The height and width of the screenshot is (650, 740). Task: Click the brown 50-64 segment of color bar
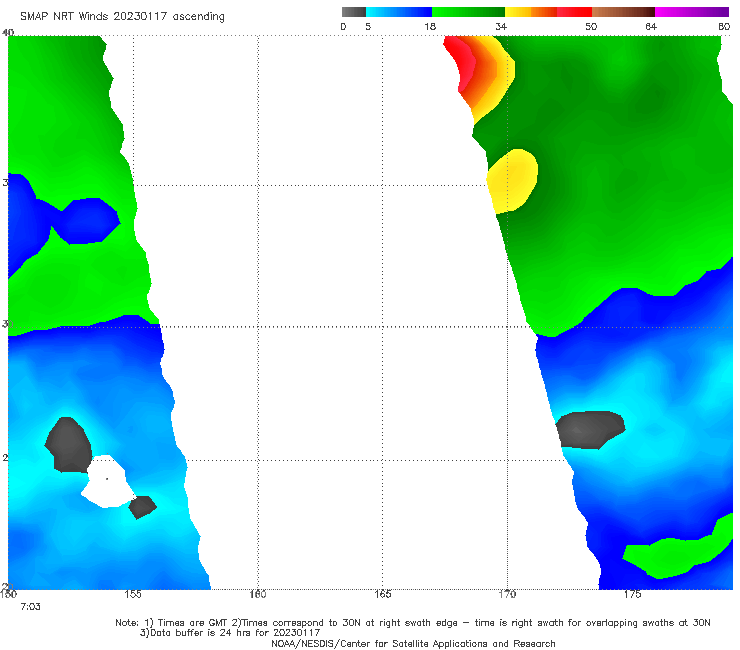click(623, 12)
